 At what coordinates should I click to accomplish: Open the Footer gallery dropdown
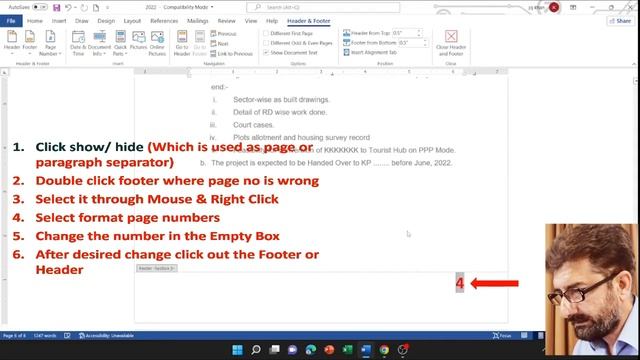click(29, 43)
